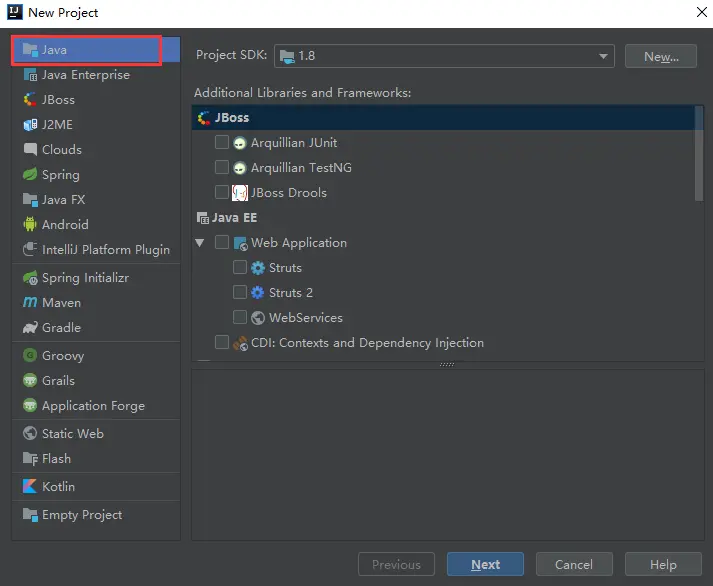Click the CDI beans icon
Viewport: 713px width, 586px height.
point(240,343)
